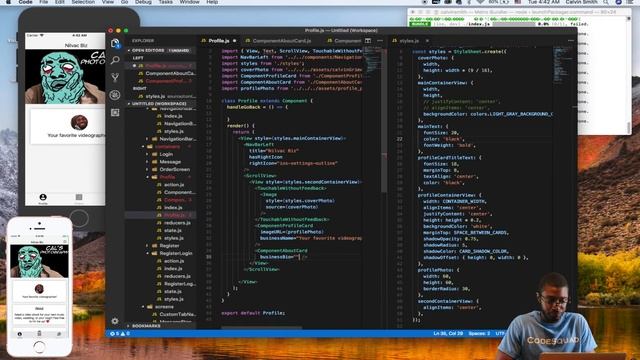Open more actions menu of right editor group
The height and width of the screenshot is (360, 640).
[x=571, y=41]
